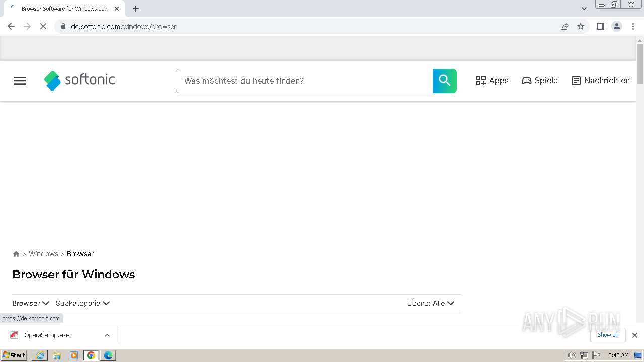
Task: Expand the Lizenz: Alle dropdown
Action: point(431,303)
